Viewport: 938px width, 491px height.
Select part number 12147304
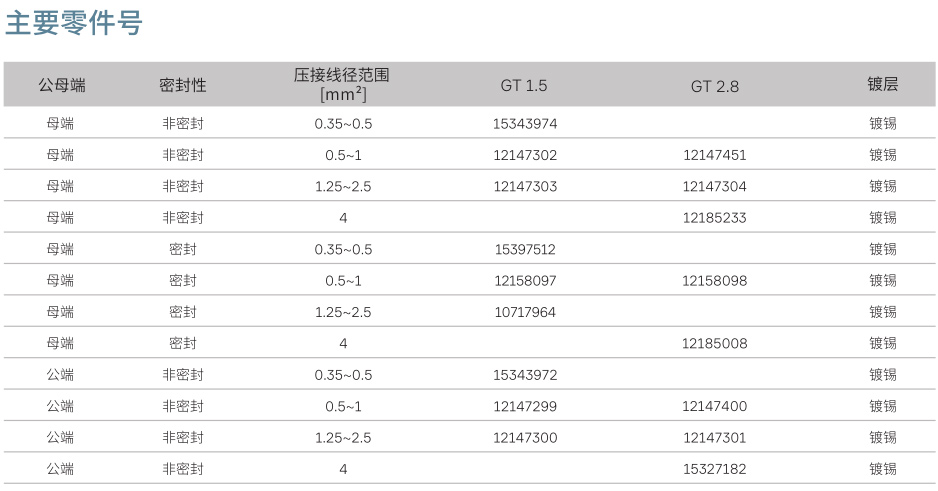click(x=714, y=187)
